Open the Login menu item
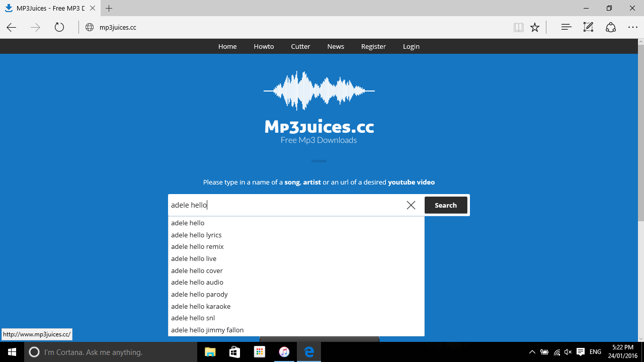Viewport: 644px width, 362px height. (411, 46)
